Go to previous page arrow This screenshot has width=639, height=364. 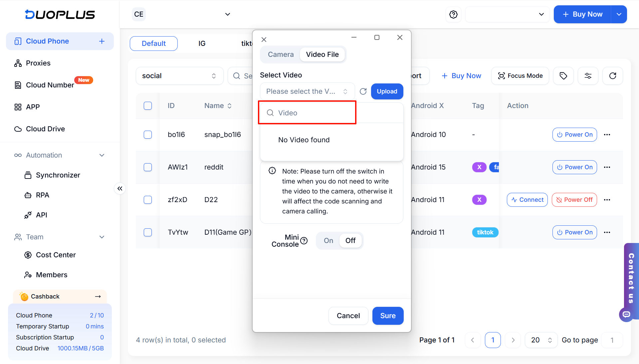click(473, 340)
